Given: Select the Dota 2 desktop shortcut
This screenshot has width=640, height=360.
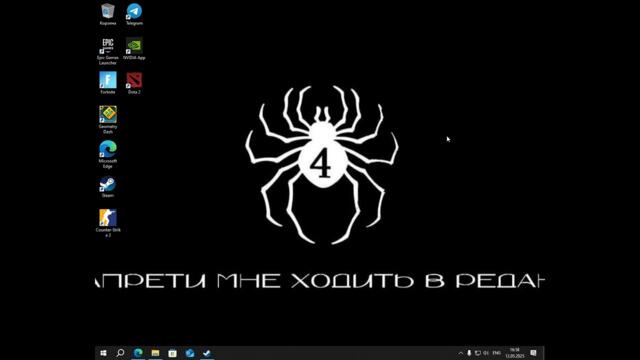Looking at the screenshot, I should 134,83.
